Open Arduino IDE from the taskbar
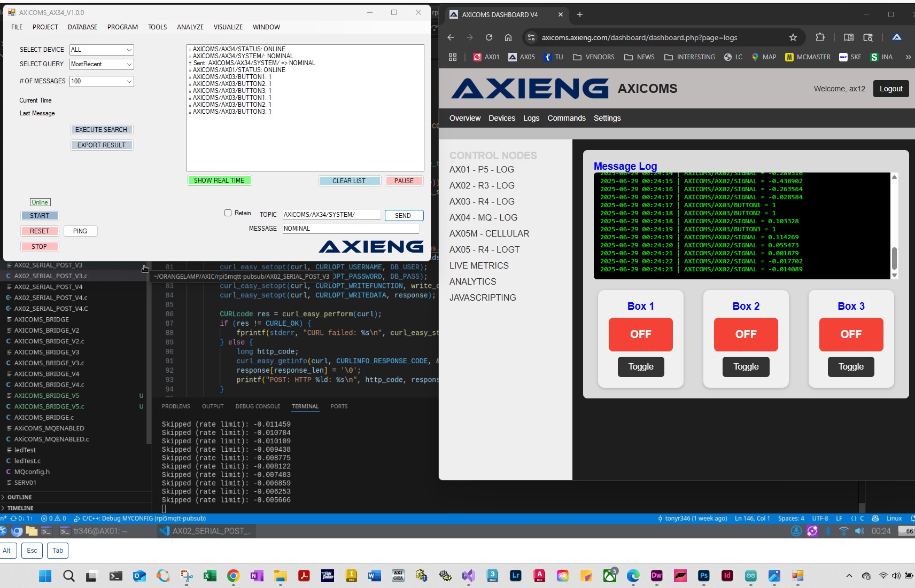This screenshot has height=588, width=915. 750,576
